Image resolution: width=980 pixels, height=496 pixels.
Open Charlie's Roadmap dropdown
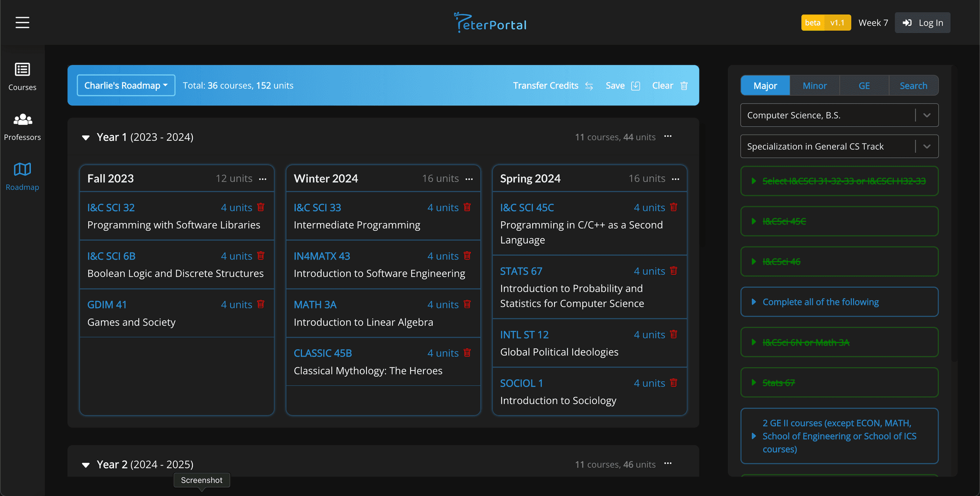[126, 85]
